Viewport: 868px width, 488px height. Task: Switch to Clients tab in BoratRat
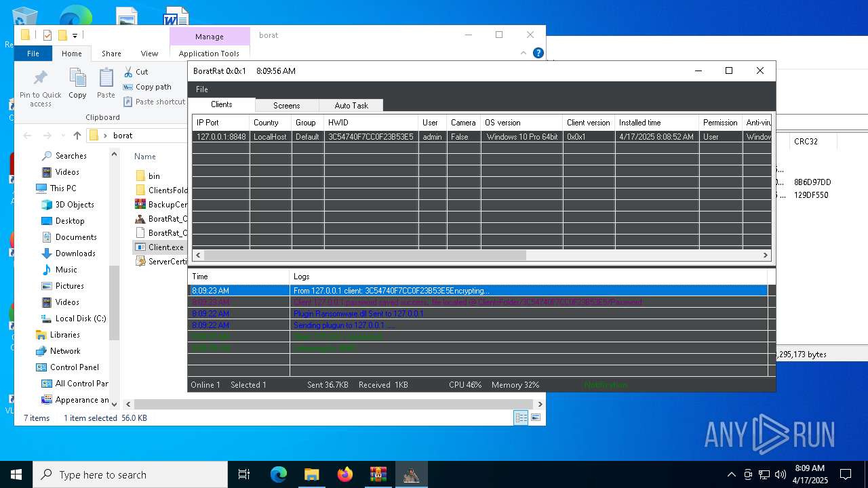pyautogui.click(x=222, y=104)
